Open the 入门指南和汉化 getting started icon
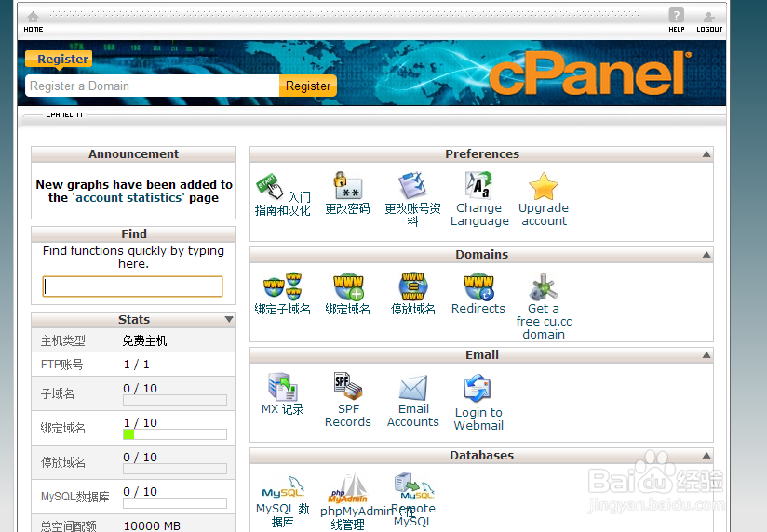 click(x=270, y=186)
